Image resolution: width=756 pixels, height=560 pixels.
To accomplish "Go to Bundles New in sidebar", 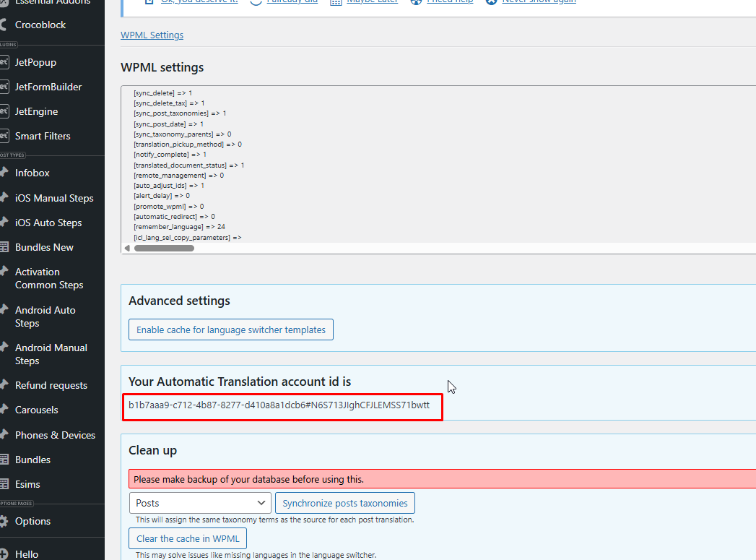I will click(44, 247).
